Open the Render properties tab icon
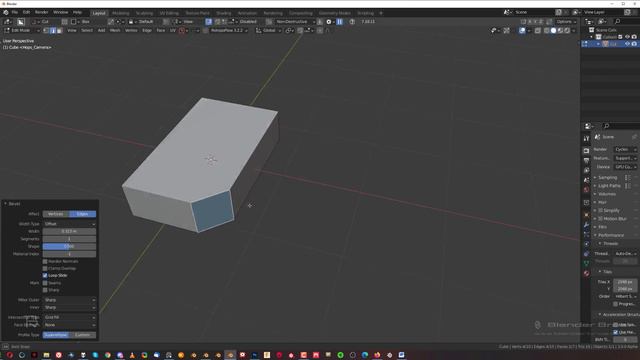640x360 pixels. 587,151
